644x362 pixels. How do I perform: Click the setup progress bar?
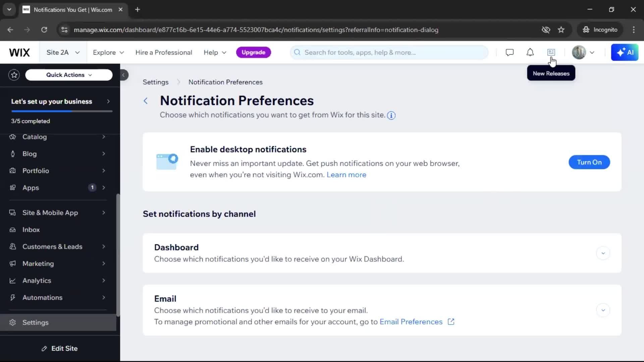pos(62,111)
